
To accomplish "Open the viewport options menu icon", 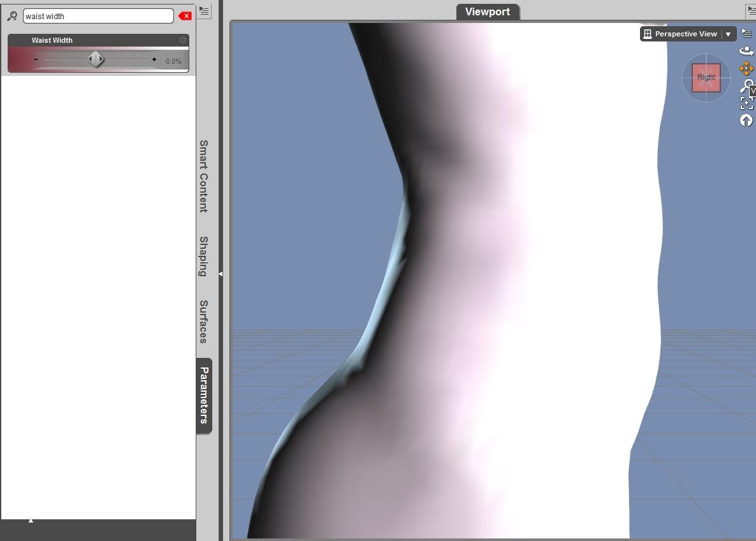I will [746, 33].
